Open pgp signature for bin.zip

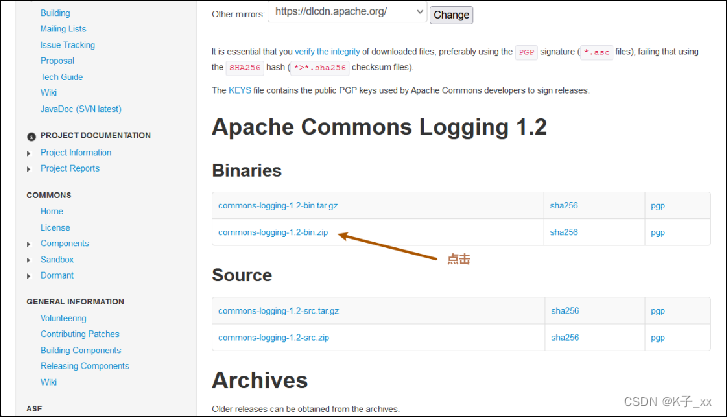(657, 233)
